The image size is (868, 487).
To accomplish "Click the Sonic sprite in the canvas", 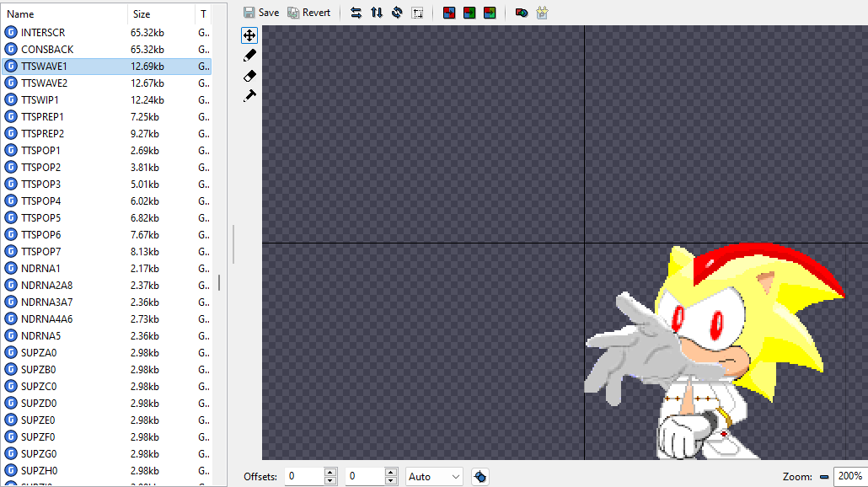I will (x=714, y=351).
